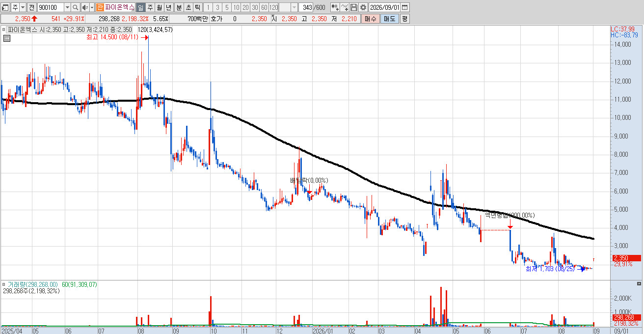This screenshot has width=644, height=334.
Task: Toggle the daily (일) chart period
Action: click(x=140, y=7)
